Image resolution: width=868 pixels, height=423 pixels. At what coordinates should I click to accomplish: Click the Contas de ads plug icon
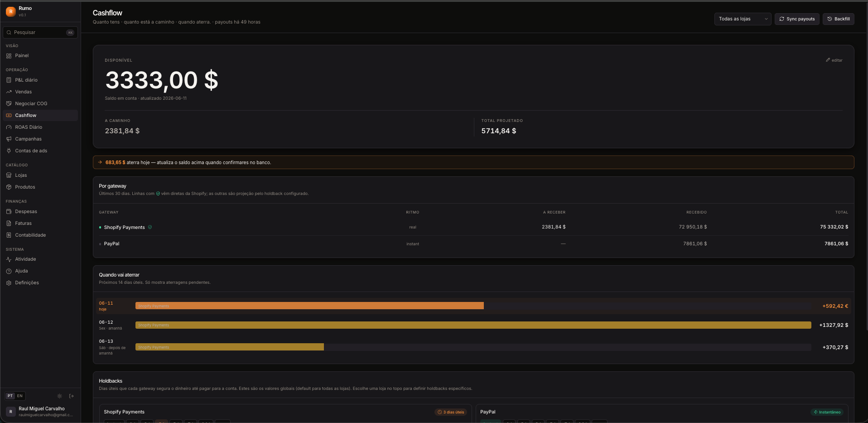coord(9,151)
